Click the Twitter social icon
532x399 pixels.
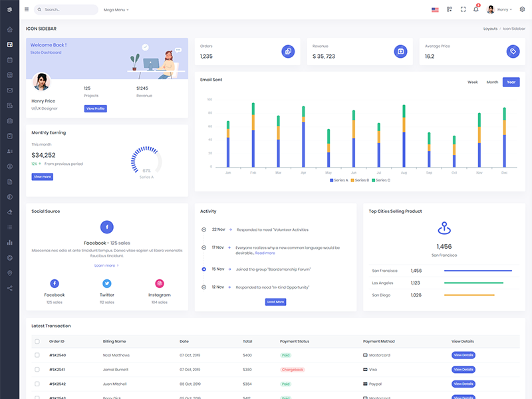[107, 283]
